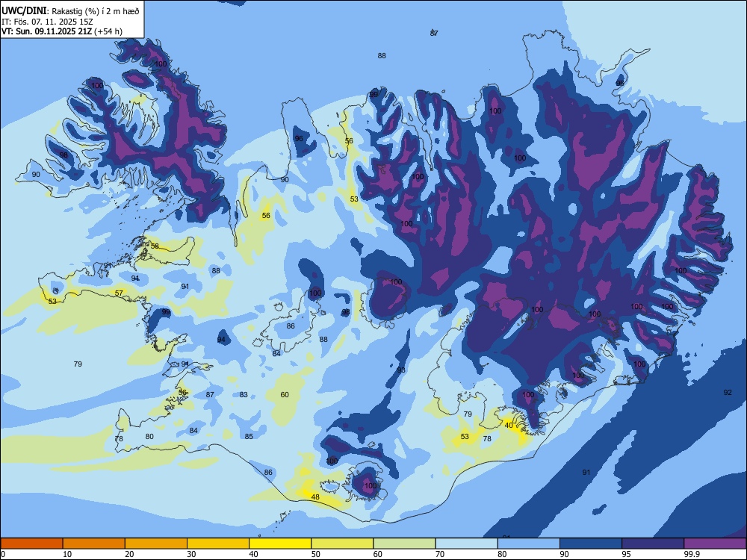Click the '92' value over the southeast sea
Viewport: 747px width, 560px height.
(728, 393)
